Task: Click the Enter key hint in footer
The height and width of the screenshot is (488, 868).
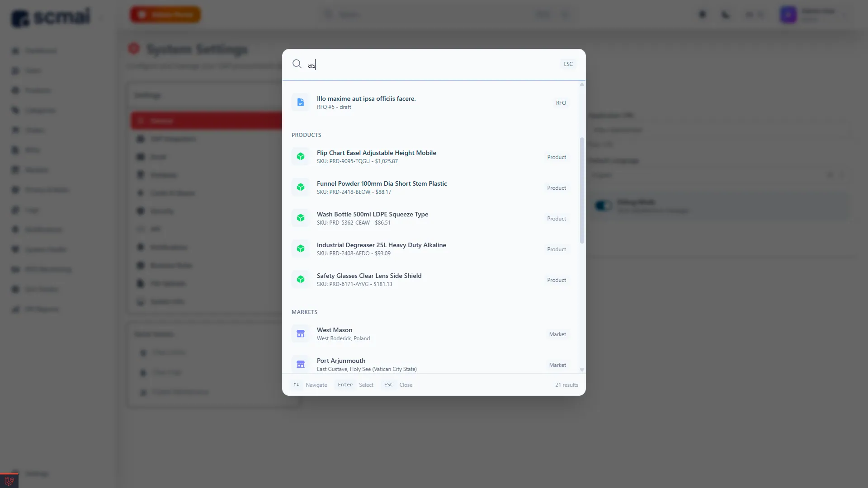Action: [345, 385]
